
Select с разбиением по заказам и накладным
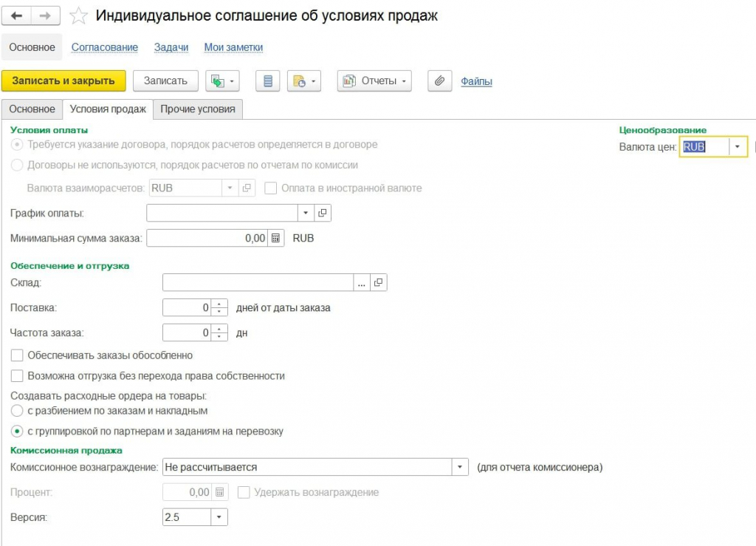pyautogui.click(x=17, y=411)
